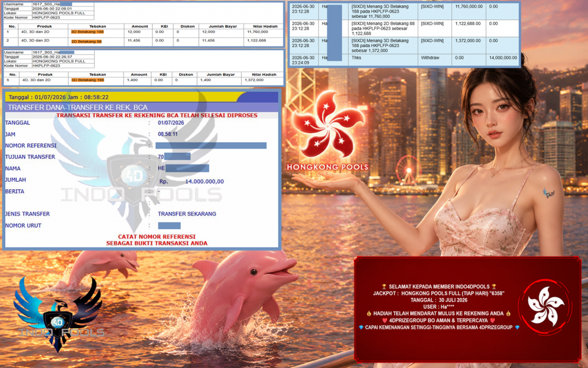Click the log timestamp 2026-06-30 23:24:09
Screen dimensions: 588x368
[x=303, y=60]
